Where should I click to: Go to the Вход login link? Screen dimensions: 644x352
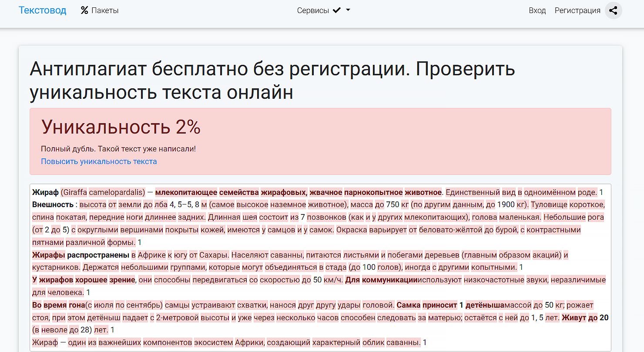[537, 10]
